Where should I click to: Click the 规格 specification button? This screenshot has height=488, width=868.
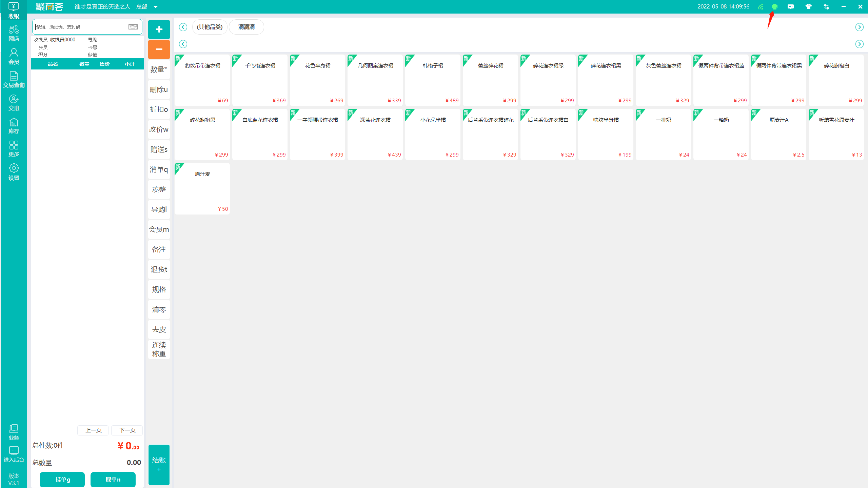(x=159, y=289)
